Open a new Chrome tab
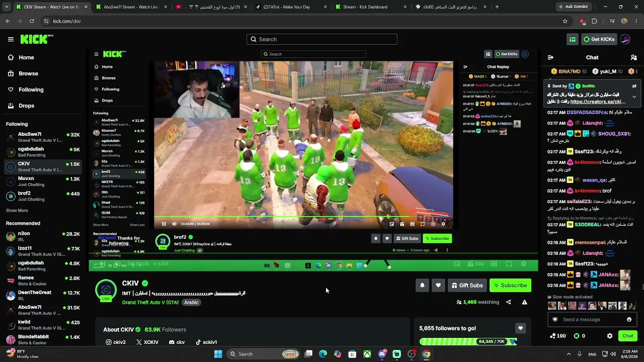The width and height of the screenshot is (644, 362). tap(497, 7)
